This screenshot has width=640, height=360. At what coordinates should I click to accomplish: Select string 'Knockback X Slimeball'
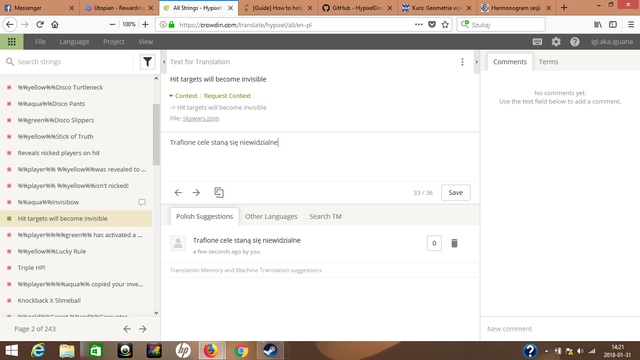point(76,300)
